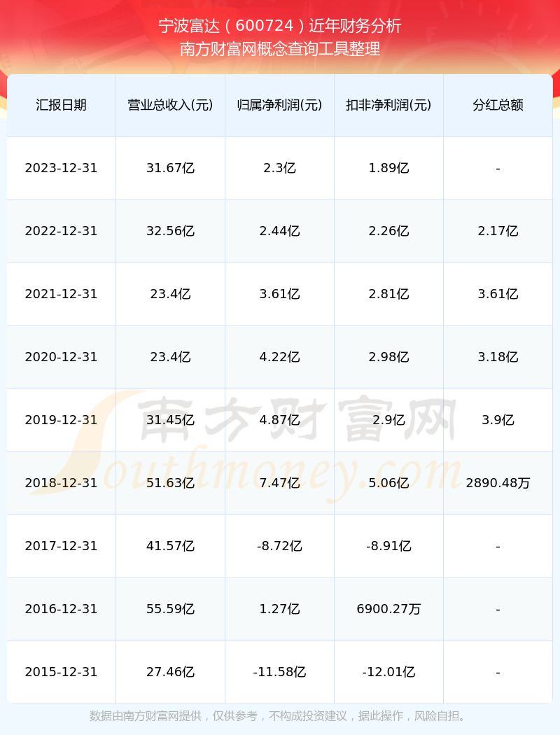
Task: Click the revenue value 31.67亿
Action: coord(171,168)
